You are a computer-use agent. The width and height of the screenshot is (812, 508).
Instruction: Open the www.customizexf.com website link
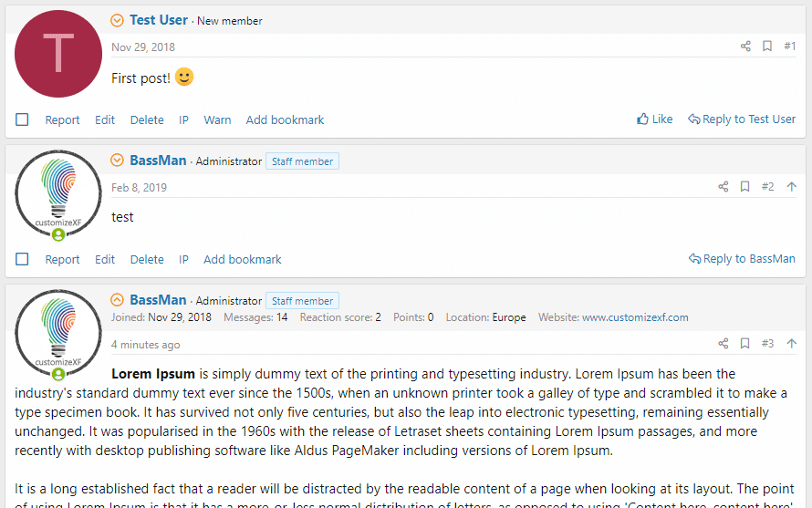[635, 317]
